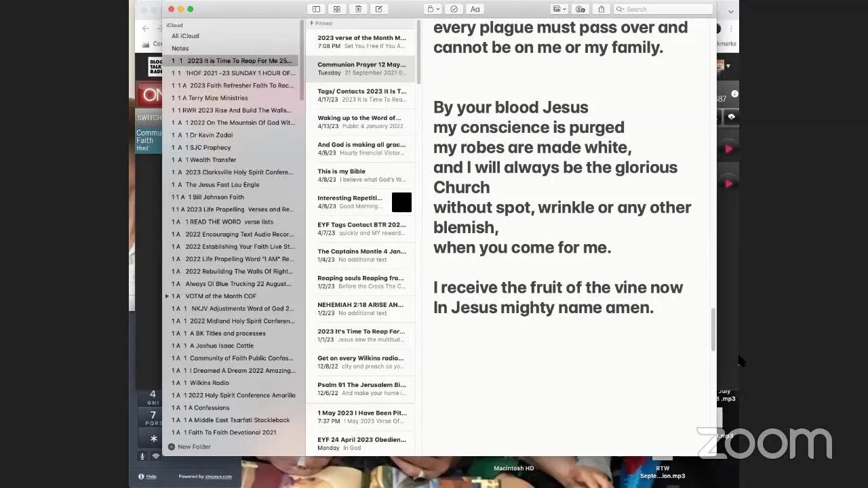
Task: Select the All iCloud folder
Action: 185,36
